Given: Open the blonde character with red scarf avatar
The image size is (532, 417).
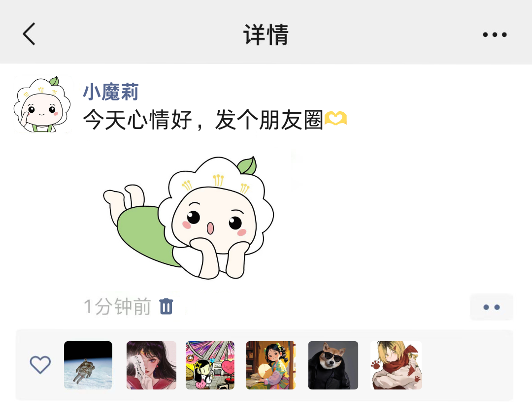Looking at the screenshot, I should click(x=396, y=365).
